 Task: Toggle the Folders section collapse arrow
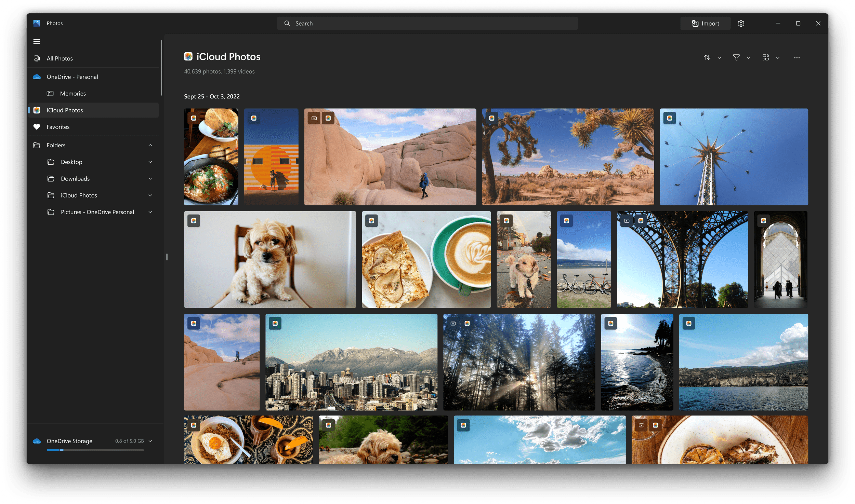point(150,145)
